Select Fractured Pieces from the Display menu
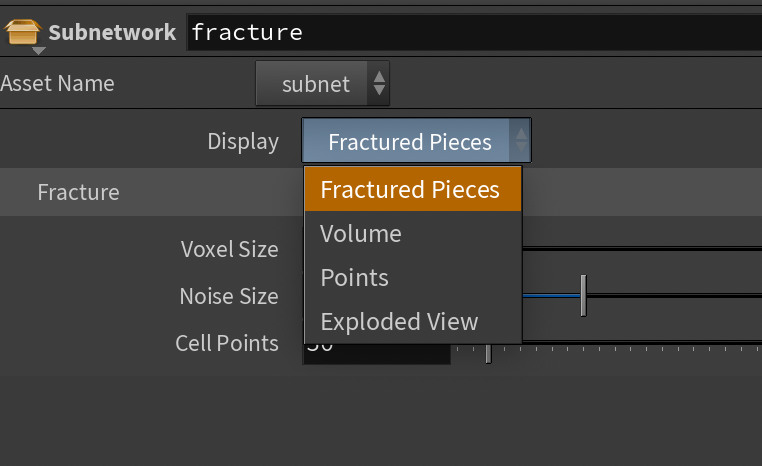 pyautogui.click(x=413, y=190)
